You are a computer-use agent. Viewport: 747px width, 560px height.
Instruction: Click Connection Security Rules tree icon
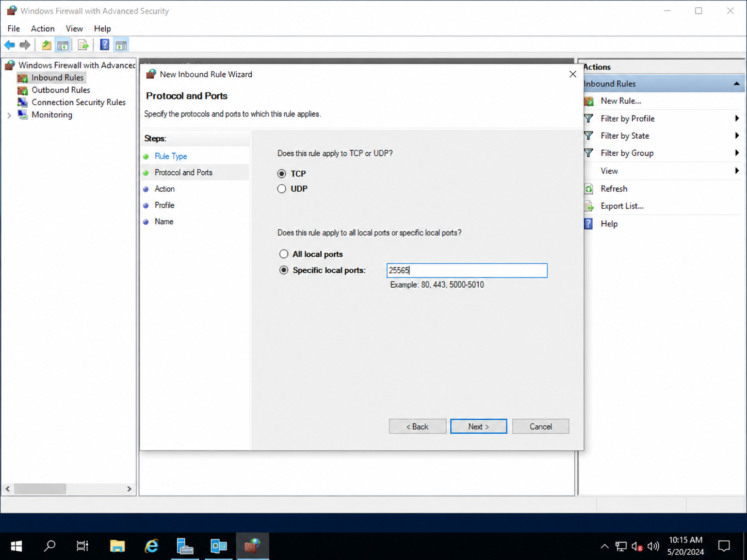point(23,103)
